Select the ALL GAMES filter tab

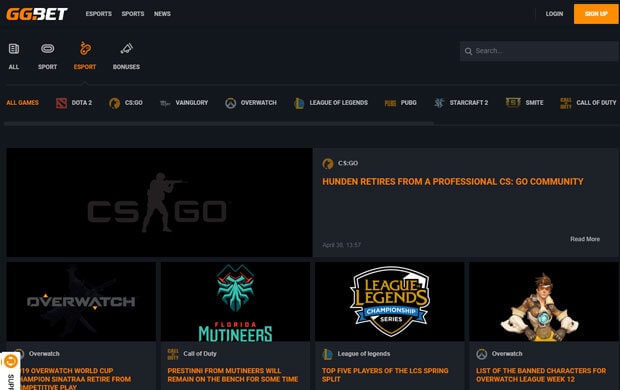click(x=23, y=103)
